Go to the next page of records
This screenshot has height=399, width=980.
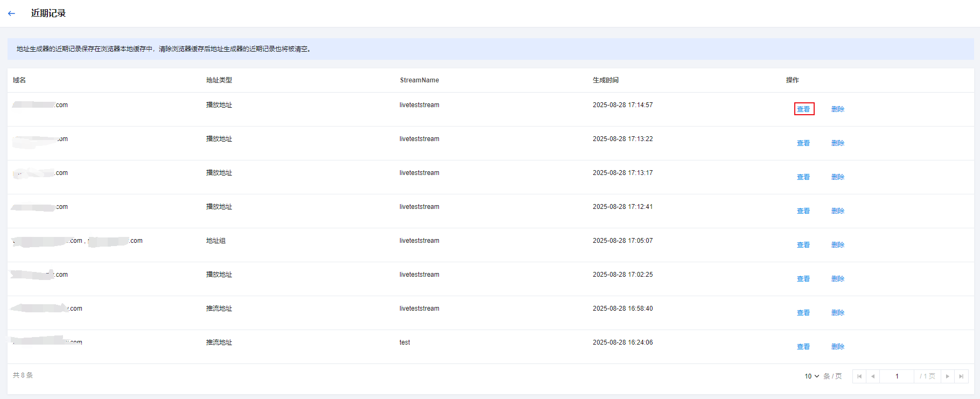pos(948,376)
